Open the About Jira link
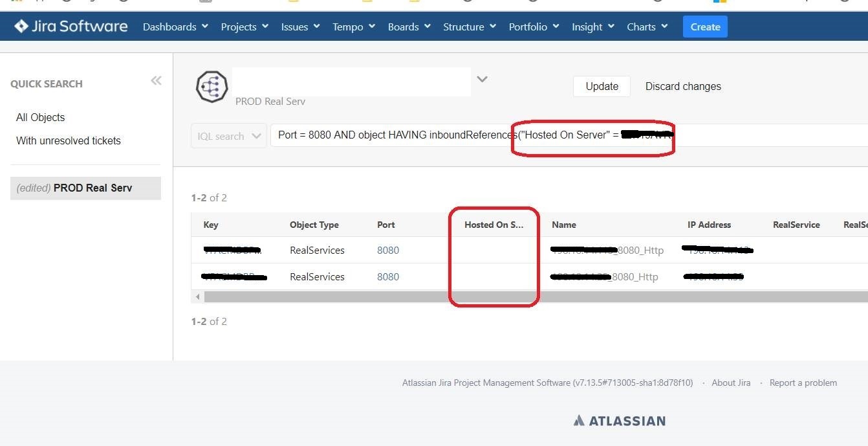The image size is (868, 446). (x=731, y=383)
